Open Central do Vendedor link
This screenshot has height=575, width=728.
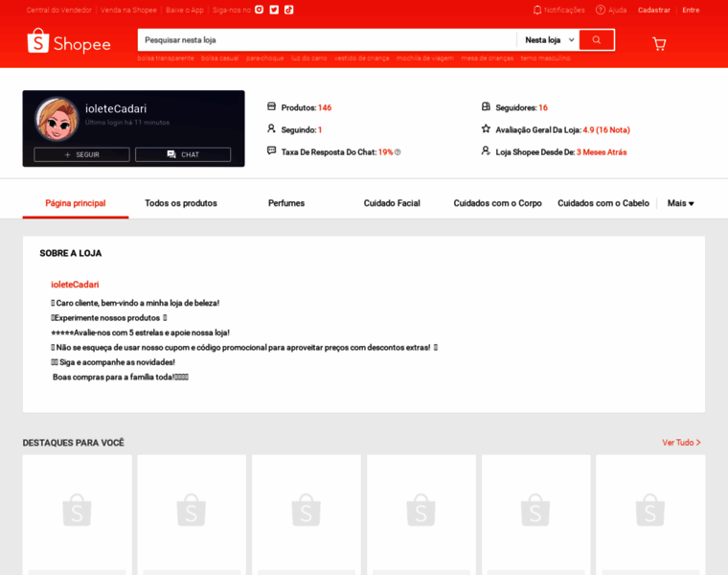[x=59, y=11]
